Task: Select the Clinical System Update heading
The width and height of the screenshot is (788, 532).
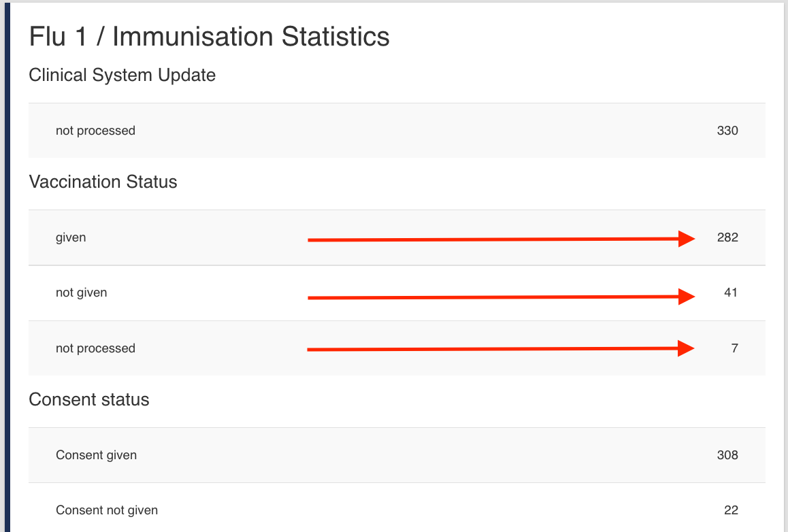Action: pos(122,75)
